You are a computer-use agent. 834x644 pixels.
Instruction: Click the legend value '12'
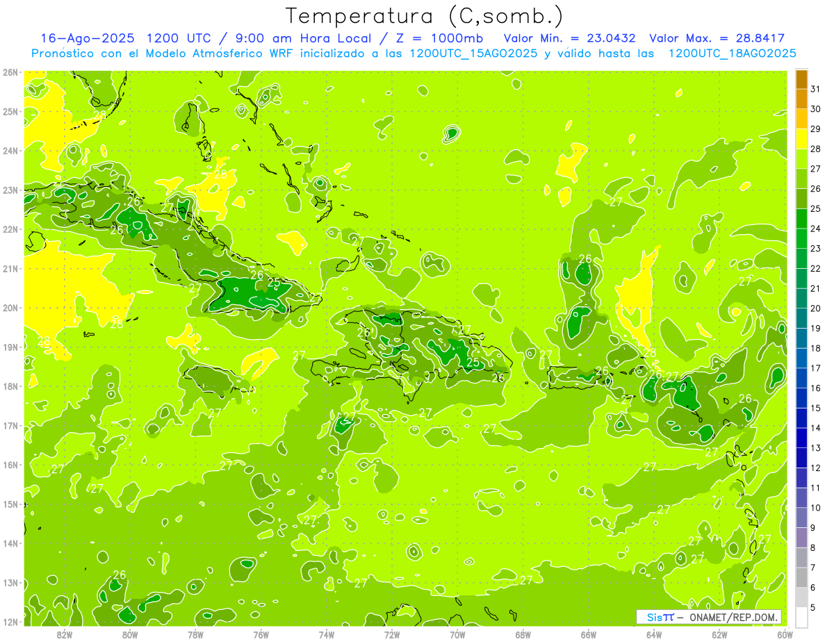816,468
